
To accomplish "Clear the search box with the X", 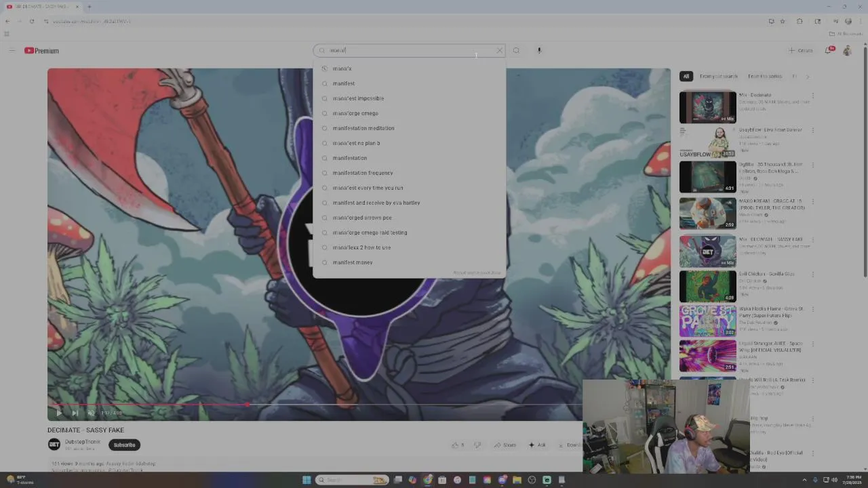I will point(500,51).
